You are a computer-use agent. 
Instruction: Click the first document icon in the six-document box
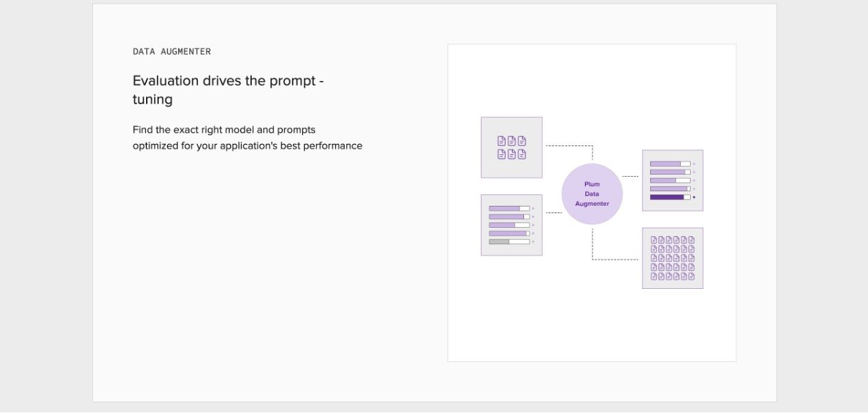pyautogui.click(x=501, y=141)
